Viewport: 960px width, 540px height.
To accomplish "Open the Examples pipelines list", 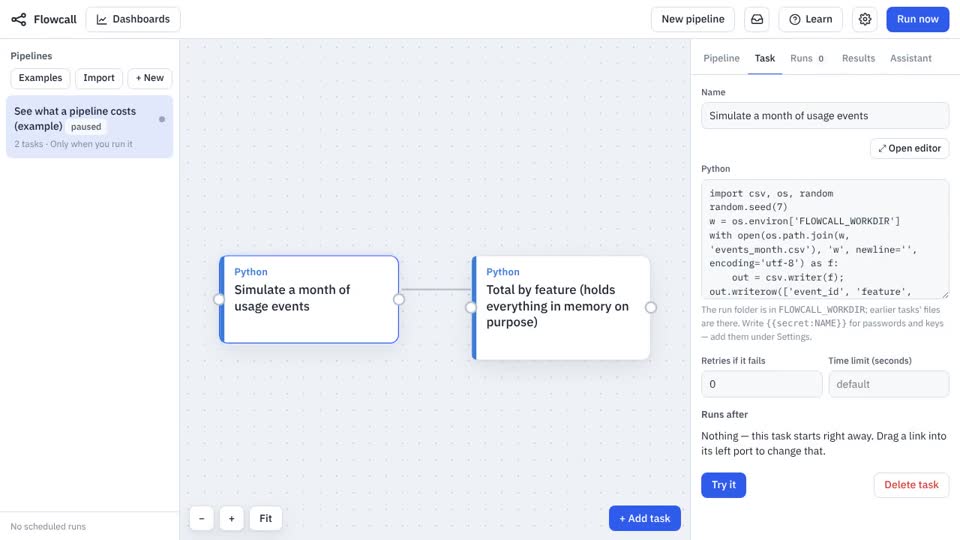I will tap(40, 78).
